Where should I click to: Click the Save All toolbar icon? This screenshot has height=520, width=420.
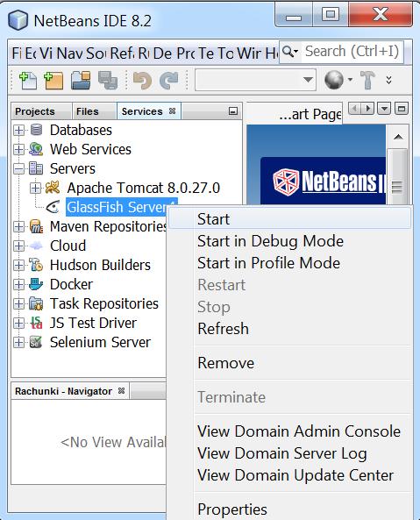[x=108, y=81]
